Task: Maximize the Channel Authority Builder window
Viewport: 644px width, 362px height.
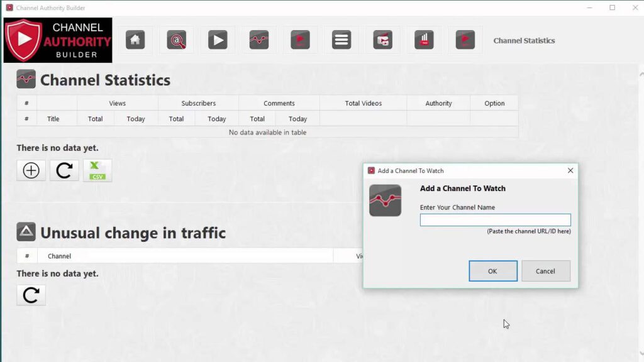Action: (613, 8)
